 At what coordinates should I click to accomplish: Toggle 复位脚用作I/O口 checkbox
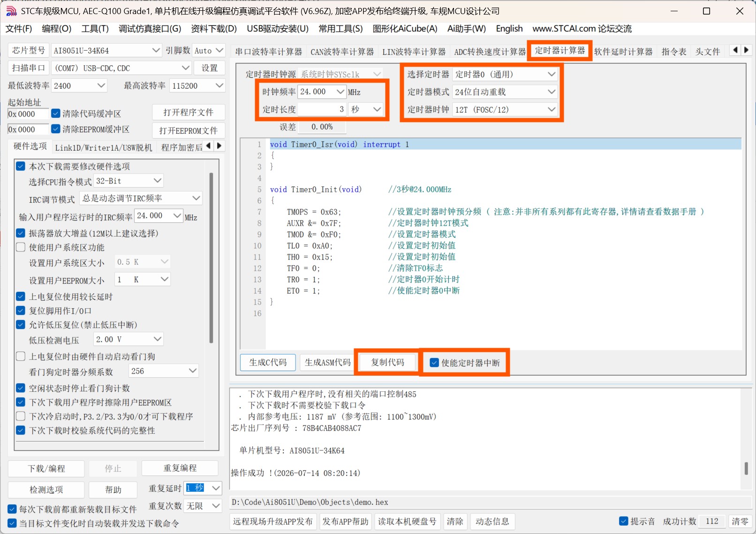pyautogui.click(x=21, y=310)
